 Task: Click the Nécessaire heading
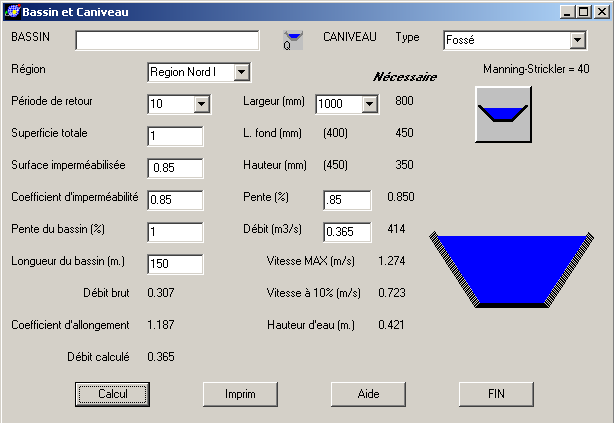pyautogui.click(x=405, y=76)
